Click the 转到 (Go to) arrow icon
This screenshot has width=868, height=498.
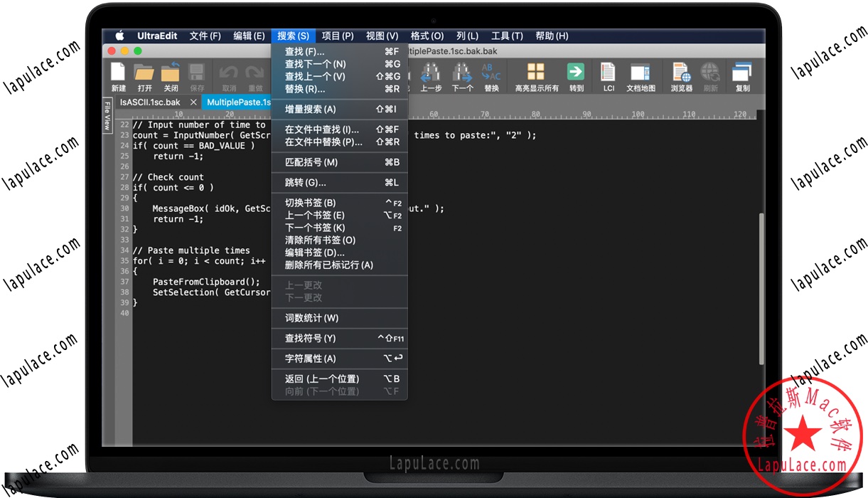[576, 73]
